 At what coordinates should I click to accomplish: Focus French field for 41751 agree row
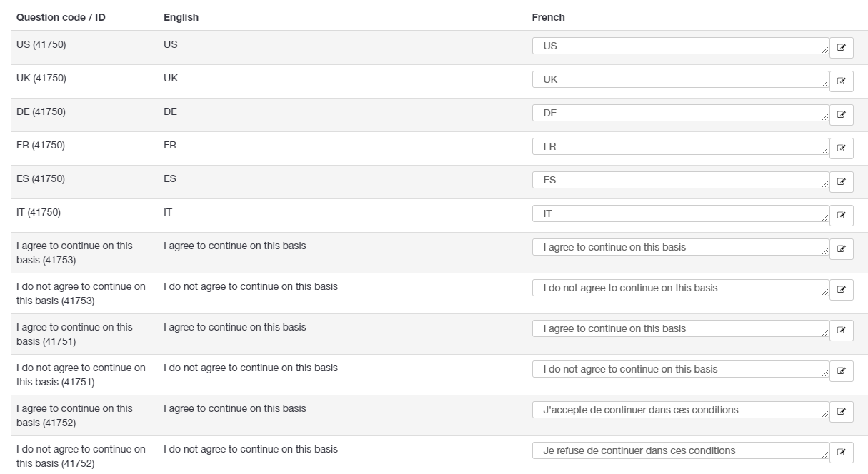(x=679, y=328)
